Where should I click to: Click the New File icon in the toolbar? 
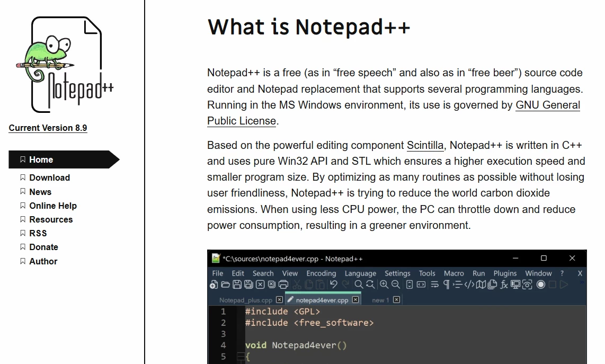(213, 285)
